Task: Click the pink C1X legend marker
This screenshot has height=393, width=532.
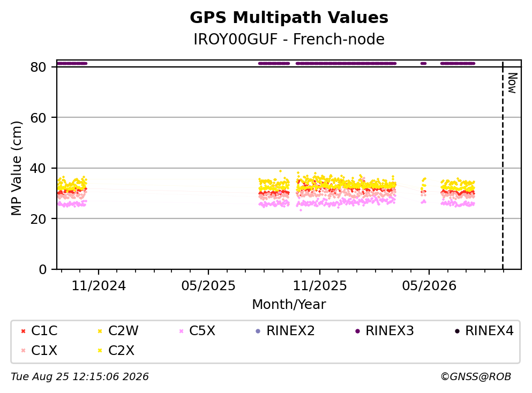Action: pyautogui.click(x=23, y=351)
